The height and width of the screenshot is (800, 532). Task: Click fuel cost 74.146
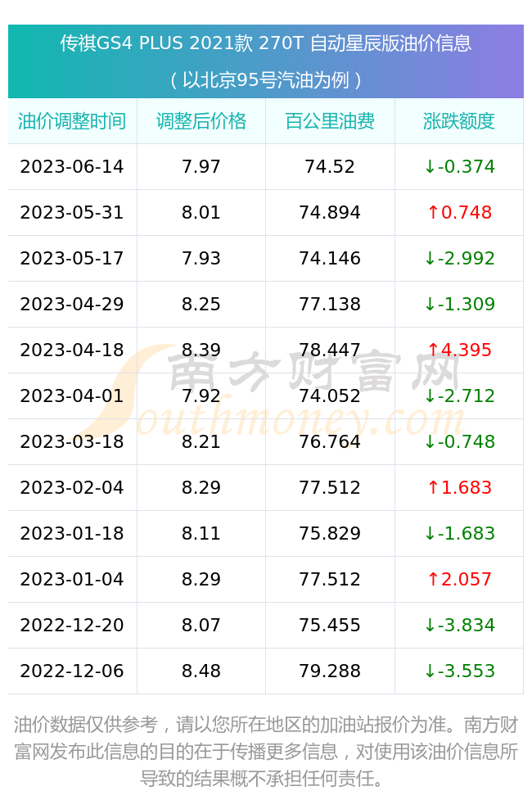(330, 258)
